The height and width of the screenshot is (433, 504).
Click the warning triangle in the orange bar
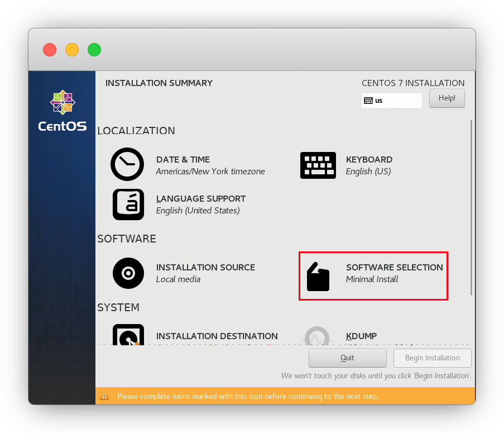pos(104,397)
